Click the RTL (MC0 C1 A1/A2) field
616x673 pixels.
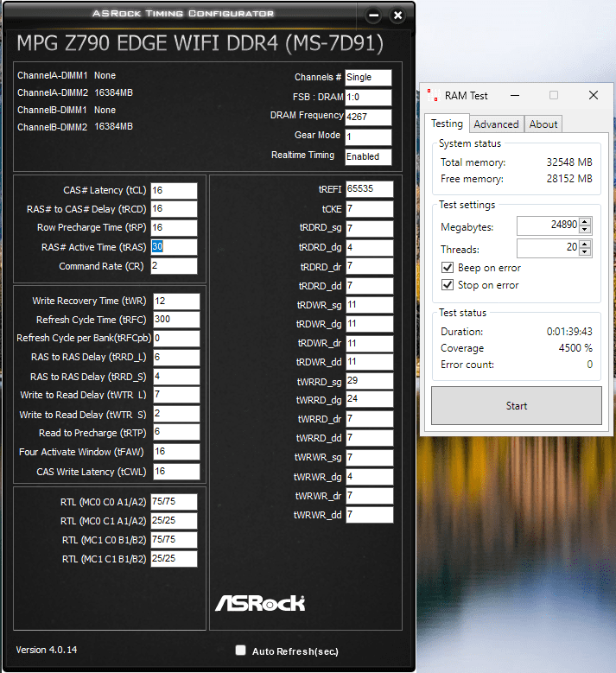174,521
